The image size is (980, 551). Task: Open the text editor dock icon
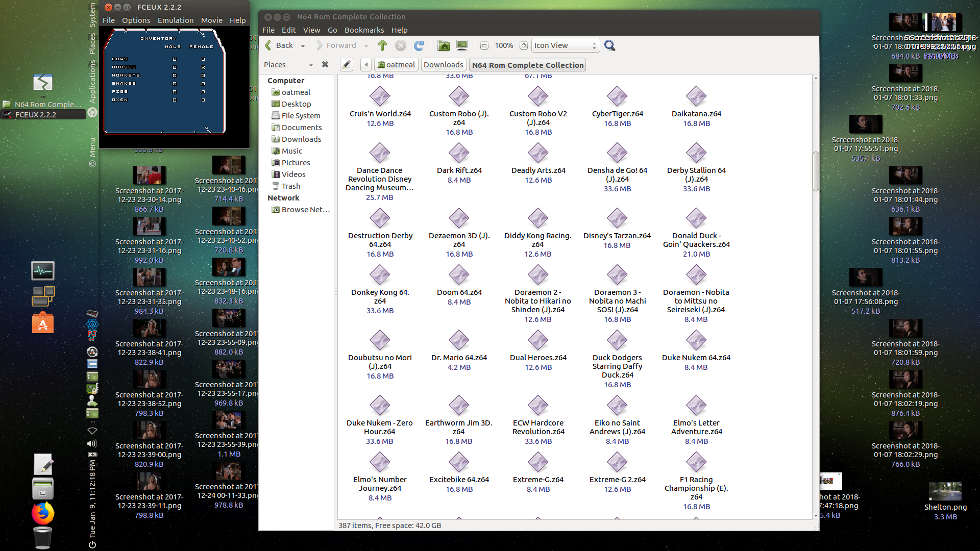(x=43, y=464)
